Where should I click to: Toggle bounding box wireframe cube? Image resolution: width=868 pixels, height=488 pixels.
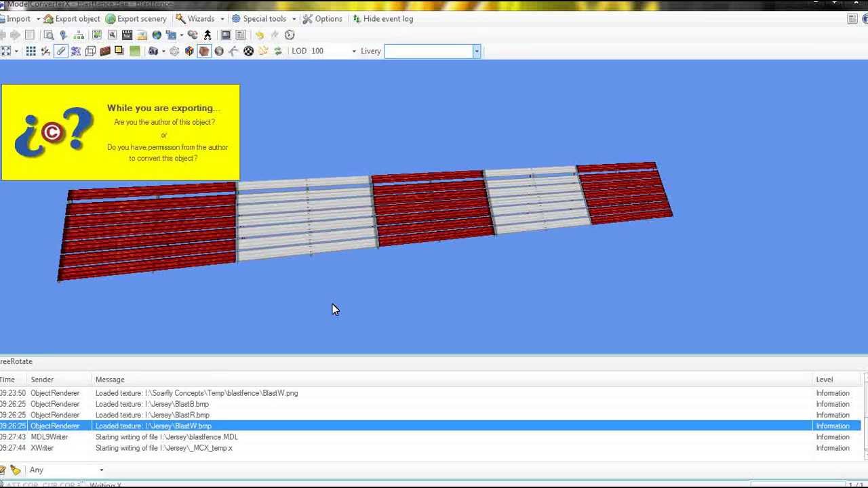coord(90,51)
